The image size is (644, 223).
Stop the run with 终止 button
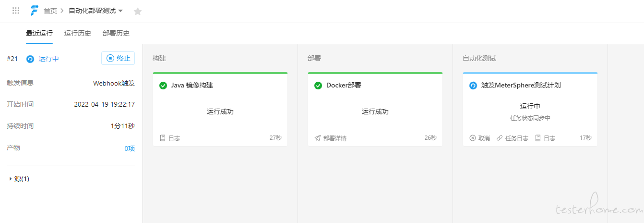118,58
